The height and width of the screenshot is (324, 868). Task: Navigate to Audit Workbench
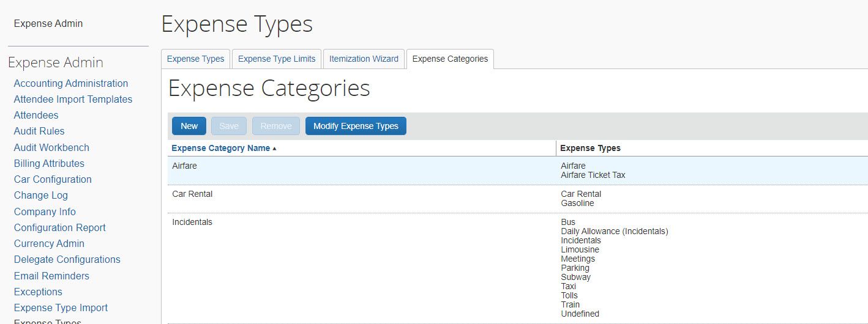point(51,147)
